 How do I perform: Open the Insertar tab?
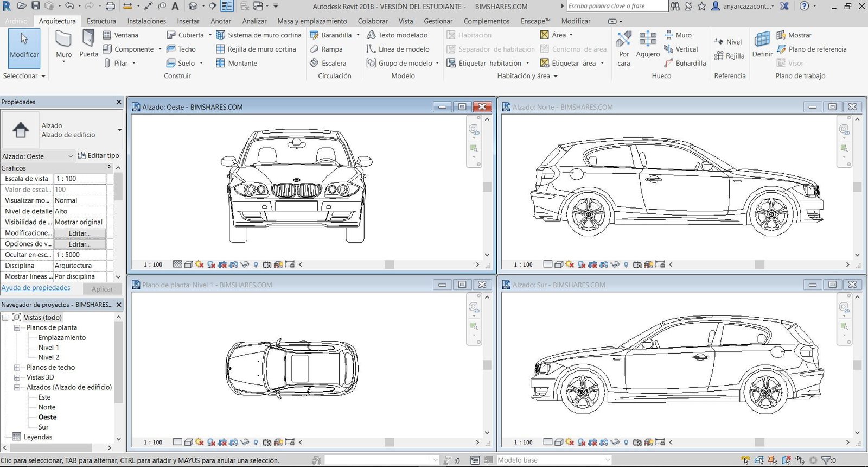point(188,21)
